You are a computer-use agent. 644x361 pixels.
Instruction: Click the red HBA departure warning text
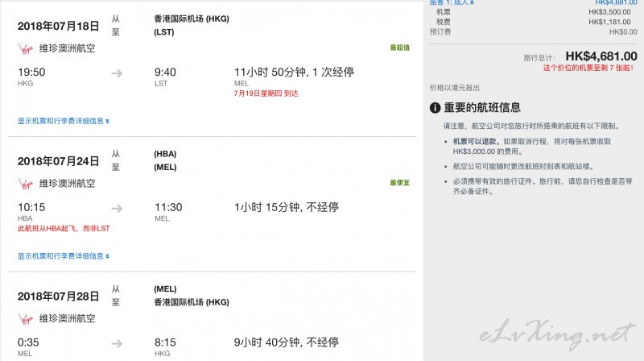point(64,228)
